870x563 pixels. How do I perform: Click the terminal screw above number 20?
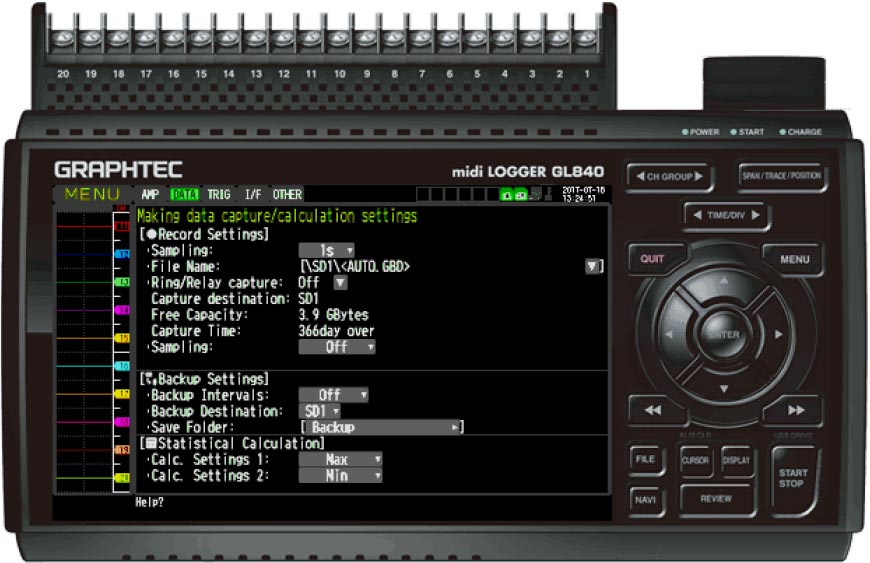pos(63,39)
